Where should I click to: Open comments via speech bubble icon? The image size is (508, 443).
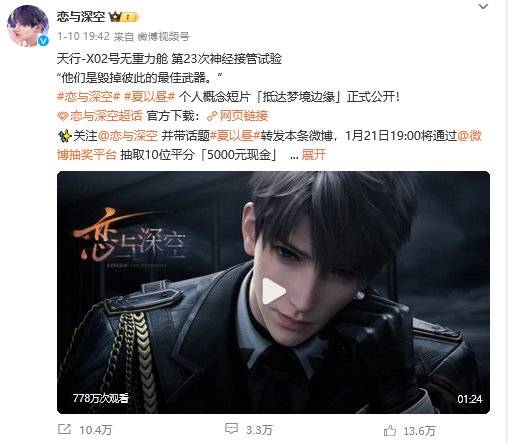[x=231, y=428]
